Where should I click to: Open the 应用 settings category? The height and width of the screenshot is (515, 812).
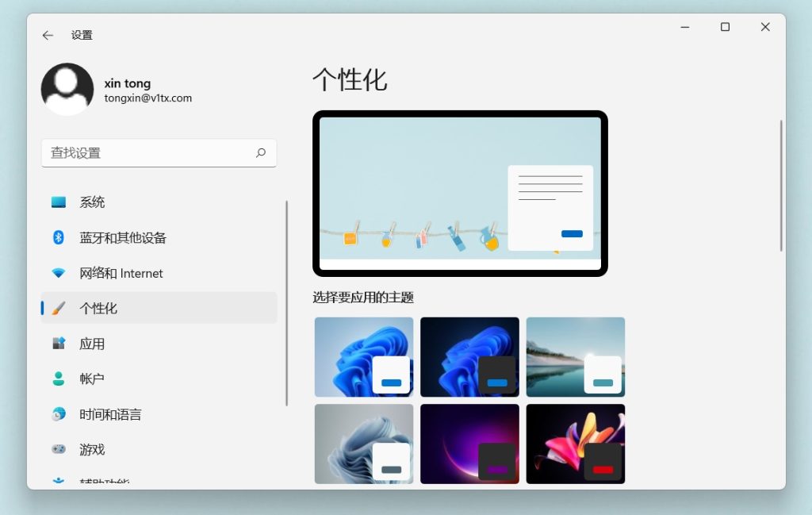point(159,344)
